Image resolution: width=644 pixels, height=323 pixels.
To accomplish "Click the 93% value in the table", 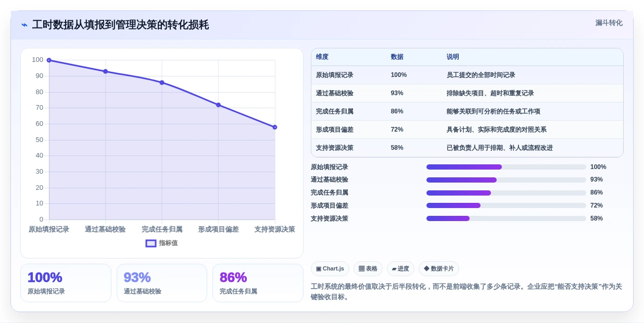I will coord(397,93).
